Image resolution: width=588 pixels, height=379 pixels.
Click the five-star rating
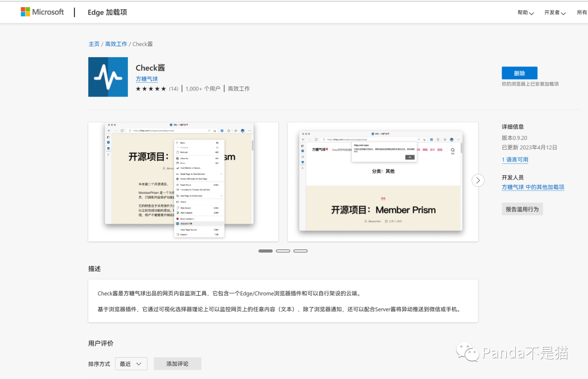coord(151,89)
